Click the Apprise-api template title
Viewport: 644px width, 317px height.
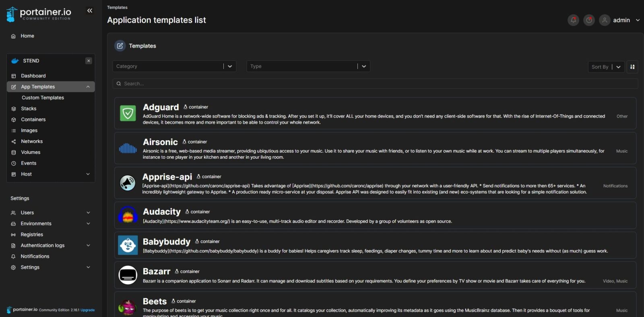pos(167,177)
